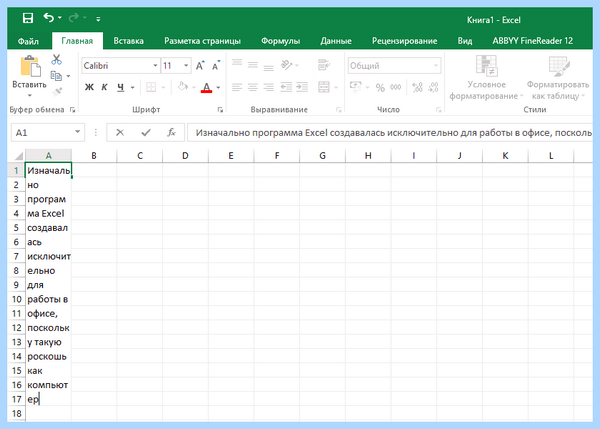Change text orientation icon

point(287,65)
